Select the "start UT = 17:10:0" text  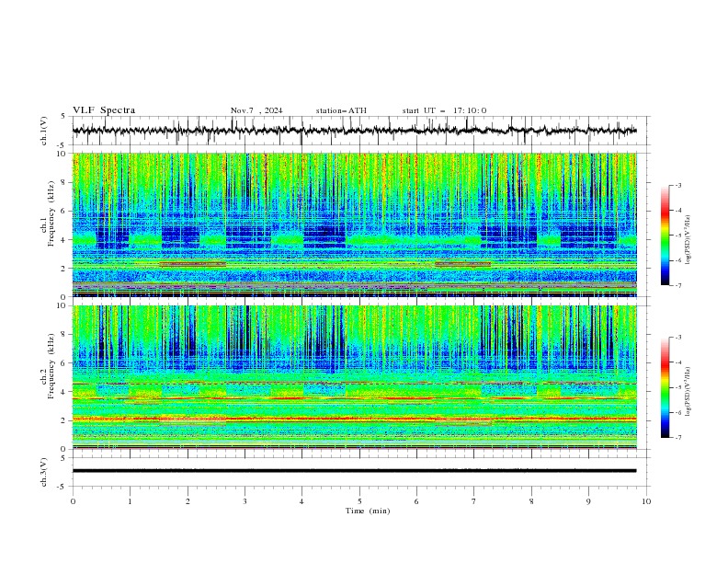click(444, 110)
